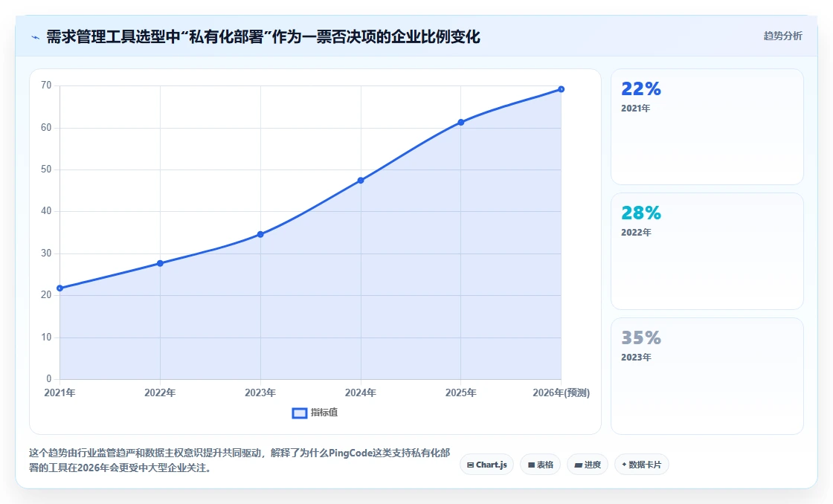
Task: Click the 趋势分析 label
Action: tap(782, 36)
